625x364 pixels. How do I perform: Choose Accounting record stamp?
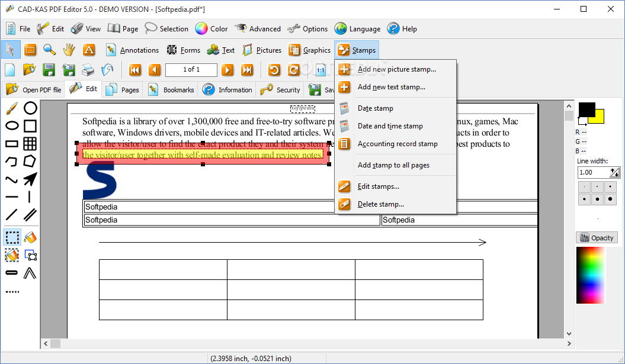coord(395,144)
